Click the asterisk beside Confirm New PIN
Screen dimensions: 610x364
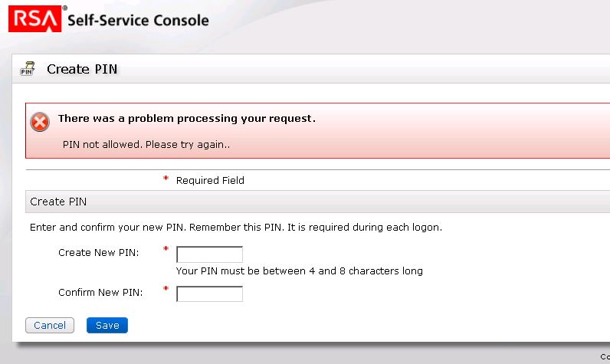point(166,290)
